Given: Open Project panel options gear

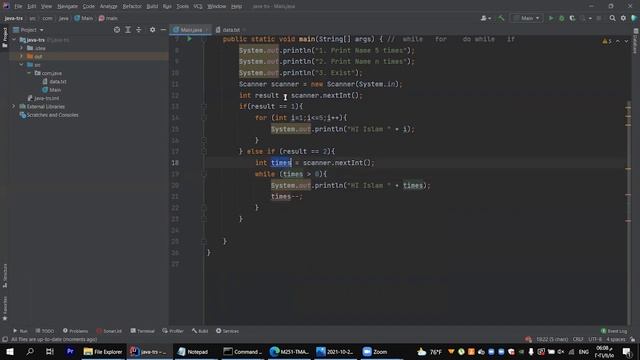Looking at the screenshot, I should 152,30.
